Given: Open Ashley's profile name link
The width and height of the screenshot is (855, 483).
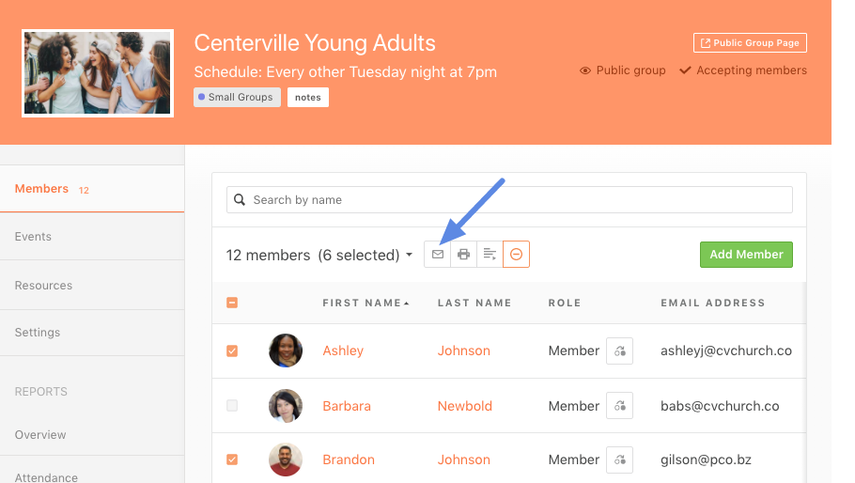Looking at the screenshot, I should tap(343, 351).
